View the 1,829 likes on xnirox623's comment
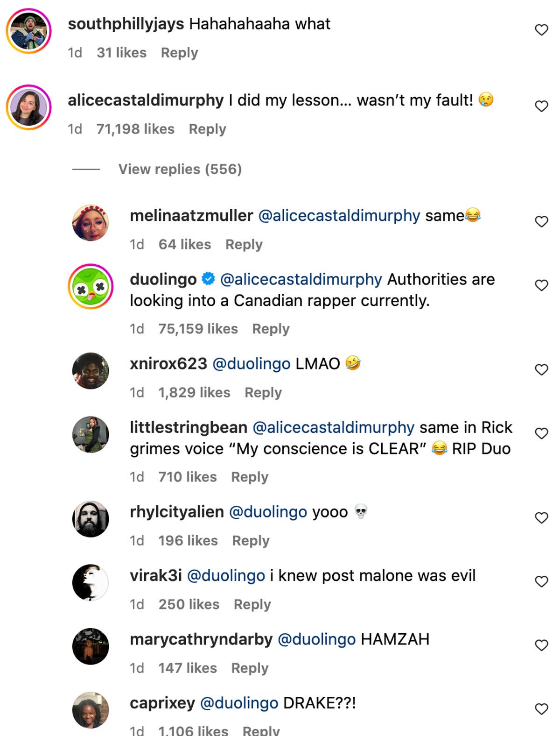Viewport: 560px width, 736px height. (x=194, y=392)
